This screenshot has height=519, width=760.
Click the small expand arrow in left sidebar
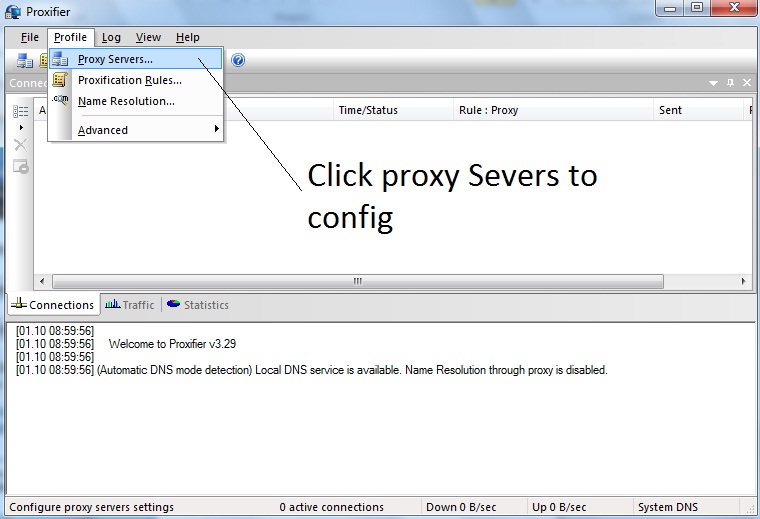click(x=21, y=127)
